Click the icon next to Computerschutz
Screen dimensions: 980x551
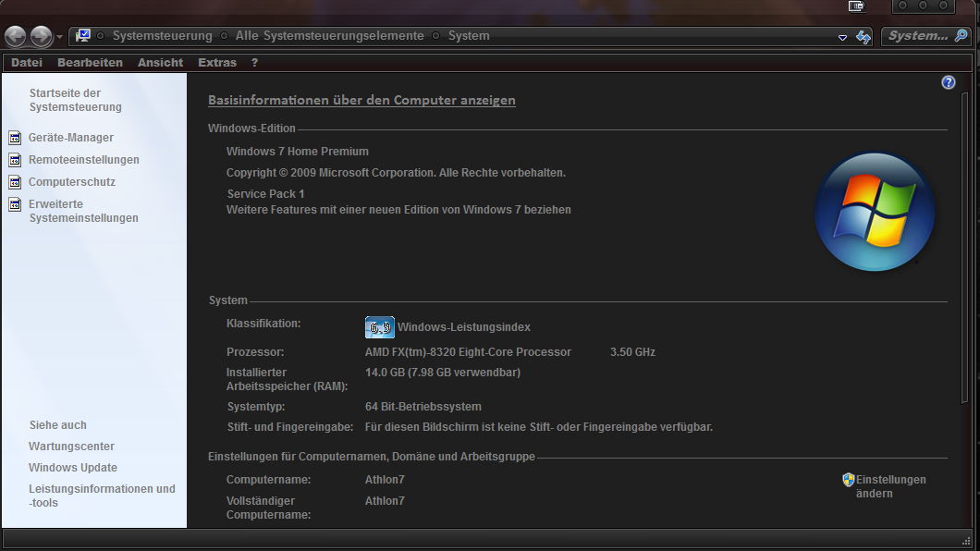(15, 182)
